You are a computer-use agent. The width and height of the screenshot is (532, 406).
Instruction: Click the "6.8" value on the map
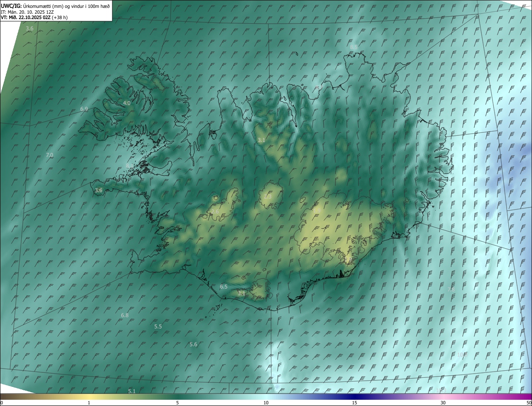pos(125,316)
